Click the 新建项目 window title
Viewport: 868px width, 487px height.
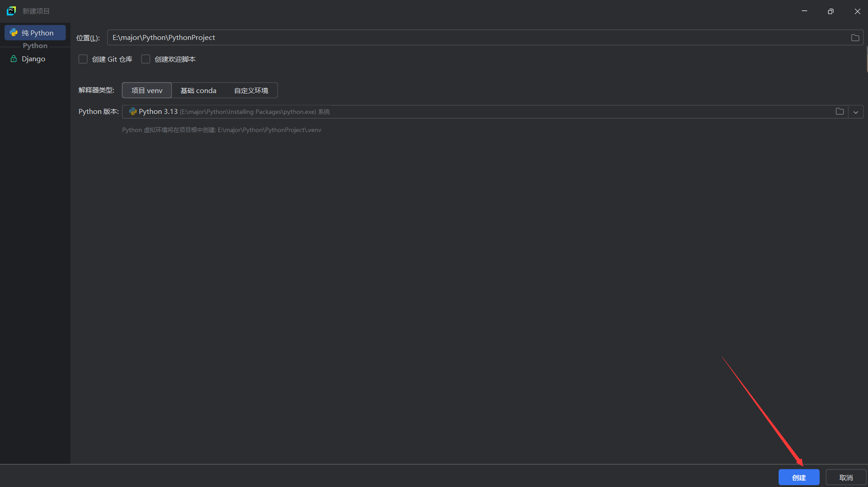pyautogui.click(x=36, y=11)
